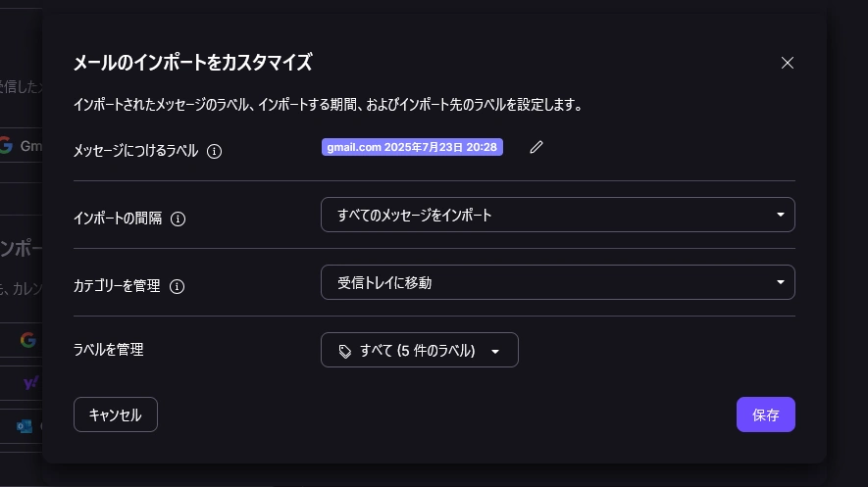This screenshot has height=487, width=868.
Task: Open すべて (5 件のラベル) dropdown
Action: (x=419, y=350)
